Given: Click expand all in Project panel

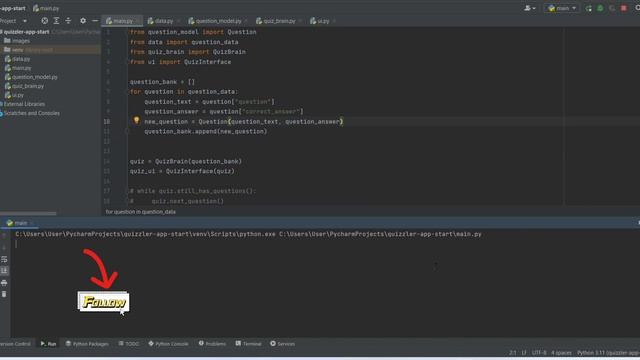Looking at the screenshot, I should pyautogui.click(x=56, y=21).
